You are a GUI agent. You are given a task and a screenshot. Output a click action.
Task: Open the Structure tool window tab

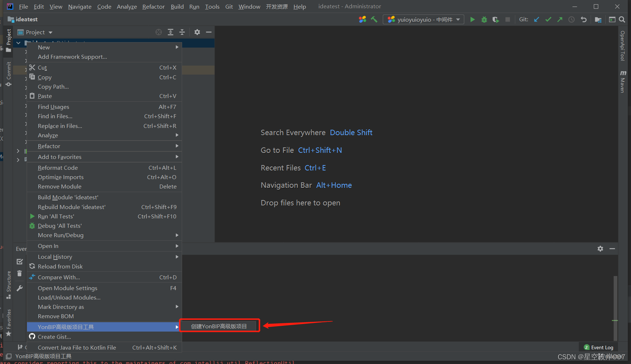[x=9, y=285]
